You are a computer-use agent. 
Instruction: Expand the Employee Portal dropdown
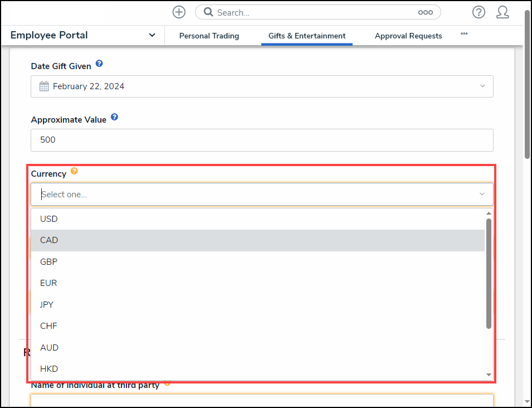[152, 35]
